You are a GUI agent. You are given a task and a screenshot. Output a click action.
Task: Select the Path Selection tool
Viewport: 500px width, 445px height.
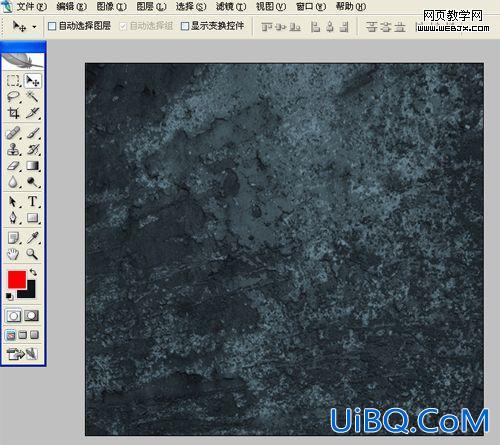click(13, 201)
